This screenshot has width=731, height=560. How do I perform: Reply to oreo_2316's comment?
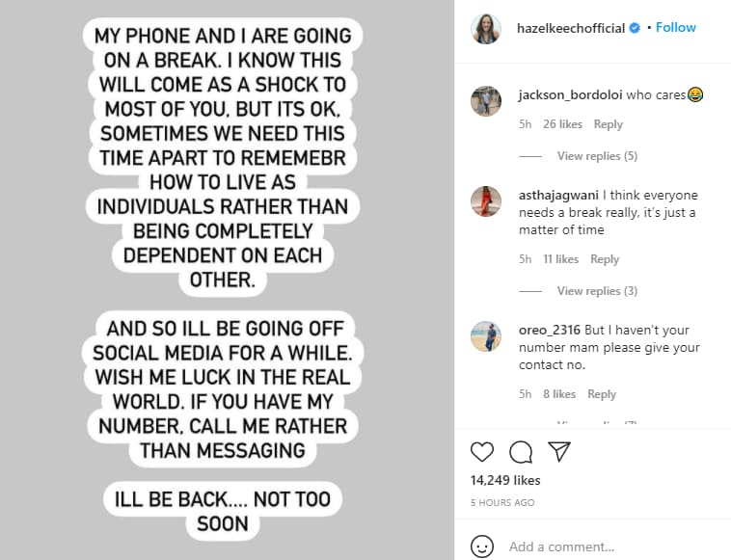click(602, 394)
